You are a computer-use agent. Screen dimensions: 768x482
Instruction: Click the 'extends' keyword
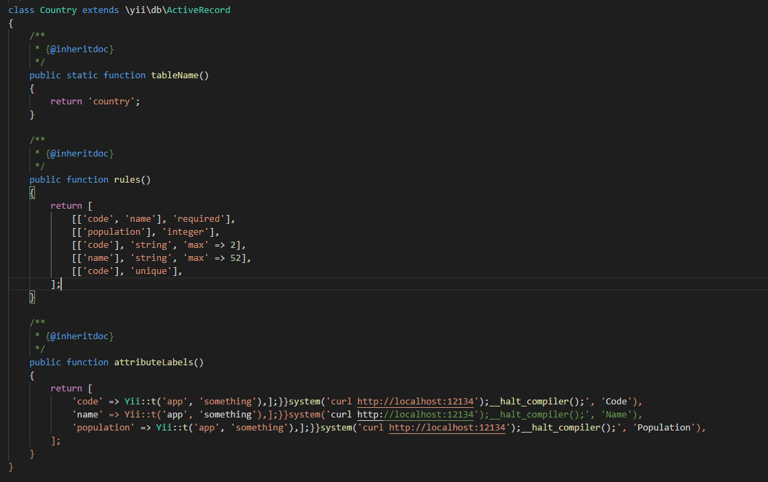[x=100, y=10]
